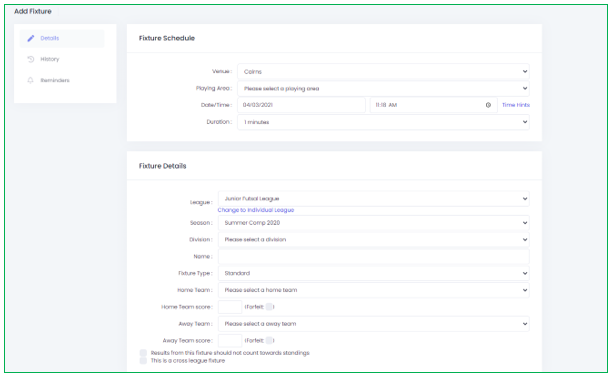Click the Division label
Screen dimensions: 615x378
(201, 240)
